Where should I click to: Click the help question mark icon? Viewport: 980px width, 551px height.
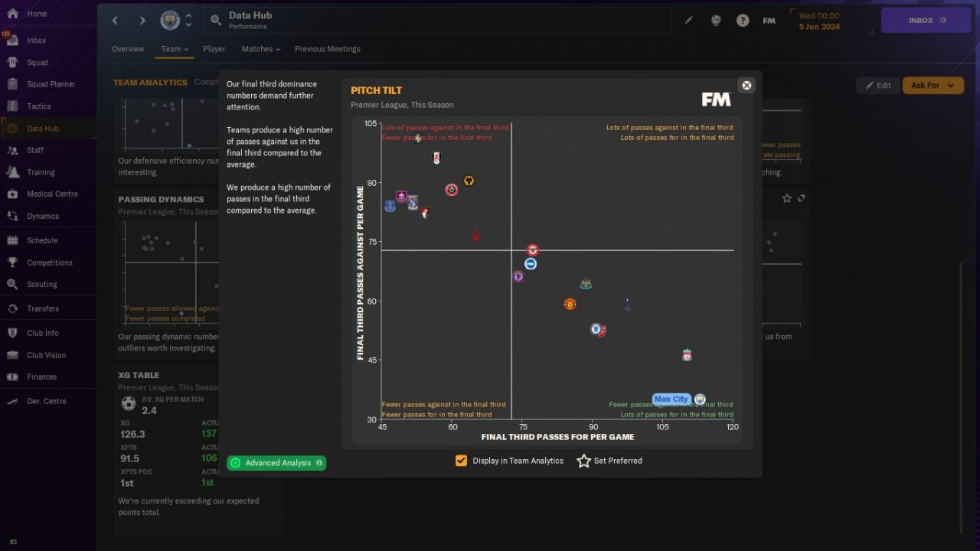[743, 21]
